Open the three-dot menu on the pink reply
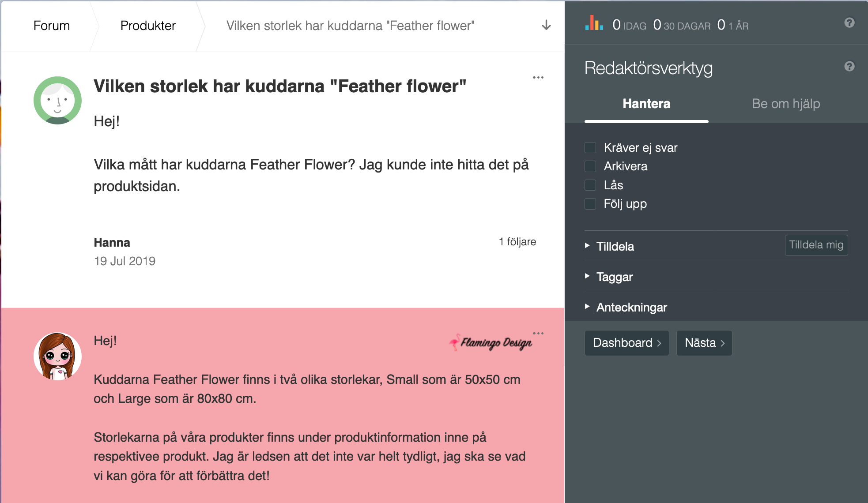The width and height of the screenshot is (868, 503). pos(538,333)
